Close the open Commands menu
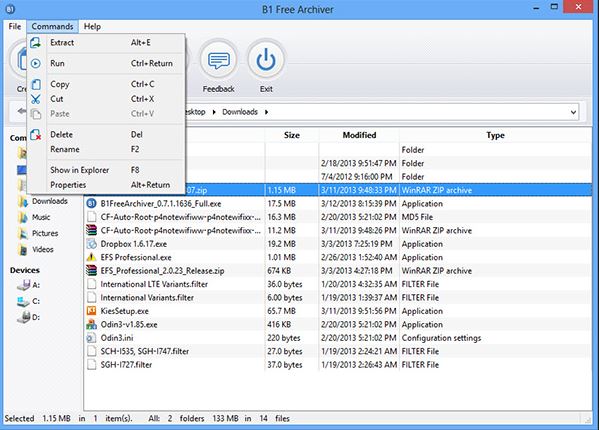This screenshot has width=599, height=430. click(x=52, y=26)
